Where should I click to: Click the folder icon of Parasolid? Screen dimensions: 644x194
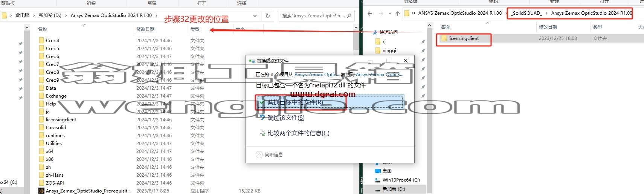(42, 127)
